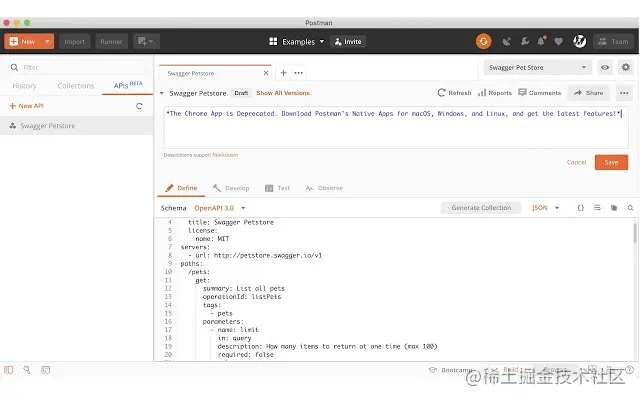Open tab options ellipsis menu
The width and height of the screenshot is (640, 400).
(x=299, y=73)
